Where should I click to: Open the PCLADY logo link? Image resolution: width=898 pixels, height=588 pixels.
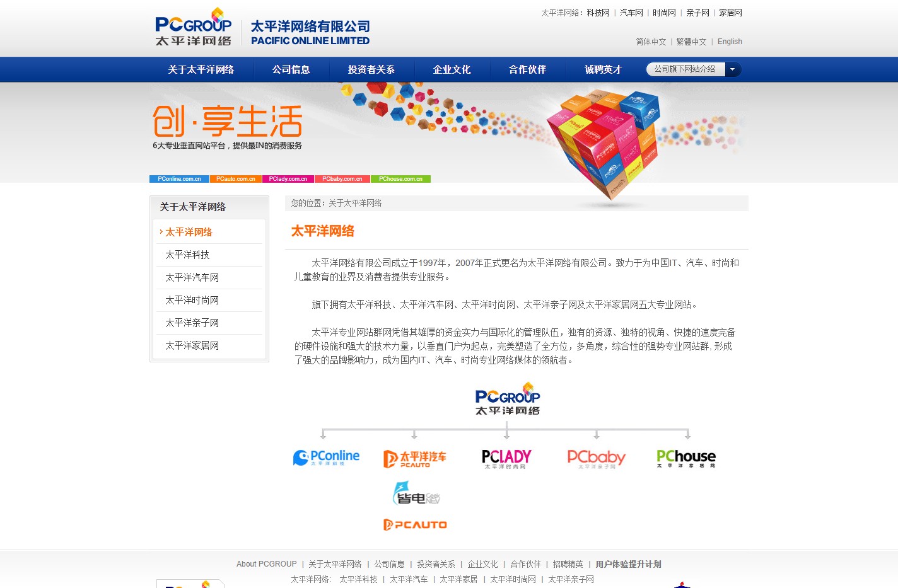[506, 459]
